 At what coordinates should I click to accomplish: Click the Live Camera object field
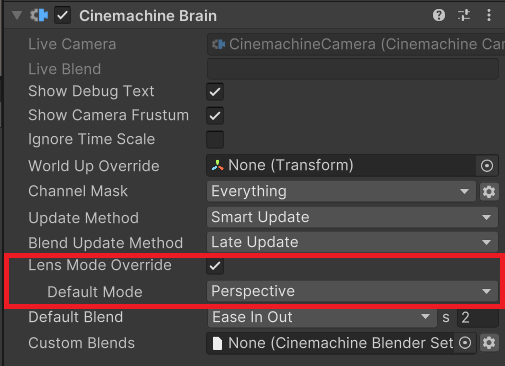[x=356, y=44]
